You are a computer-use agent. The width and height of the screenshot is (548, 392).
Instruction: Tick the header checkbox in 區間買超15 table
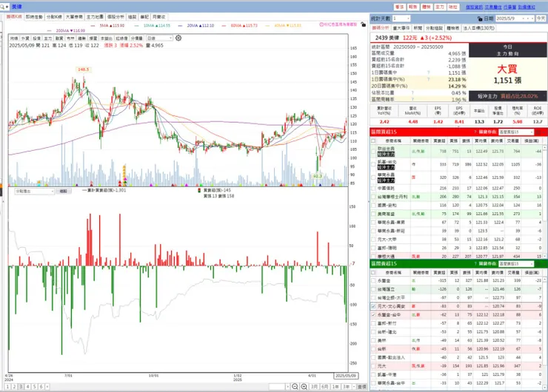pos(373,141)
